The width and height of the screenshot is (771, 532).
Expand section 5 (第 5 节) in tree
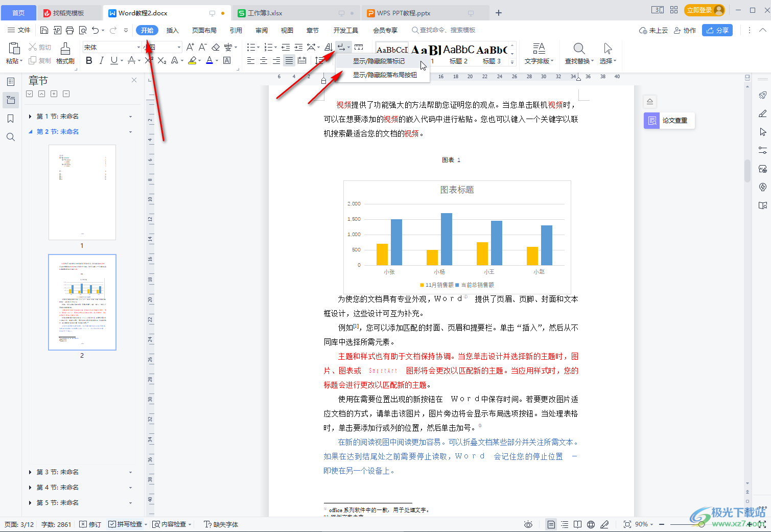click(x=30, y=503)
